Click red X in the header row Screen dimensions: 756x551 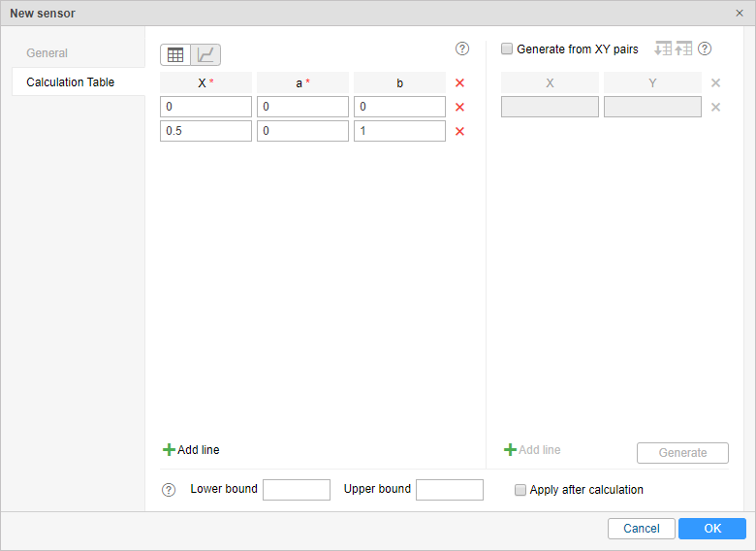point(460,83)
